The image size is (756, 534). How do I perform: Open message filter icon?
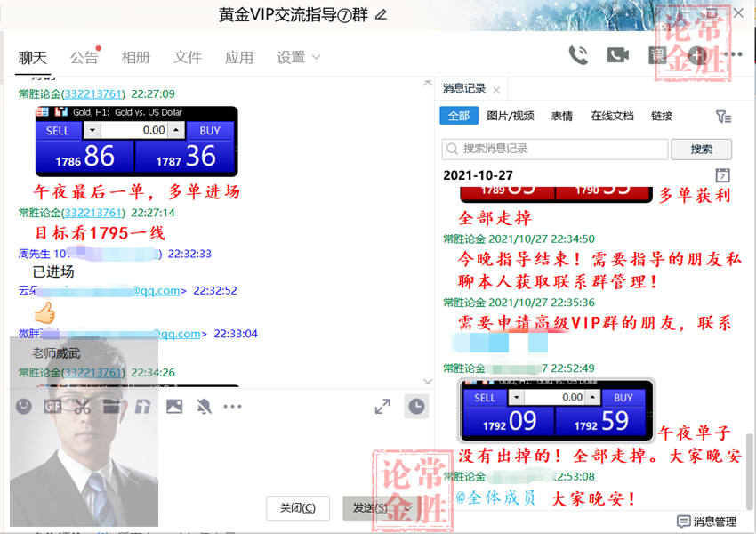(x=723, y=117)
